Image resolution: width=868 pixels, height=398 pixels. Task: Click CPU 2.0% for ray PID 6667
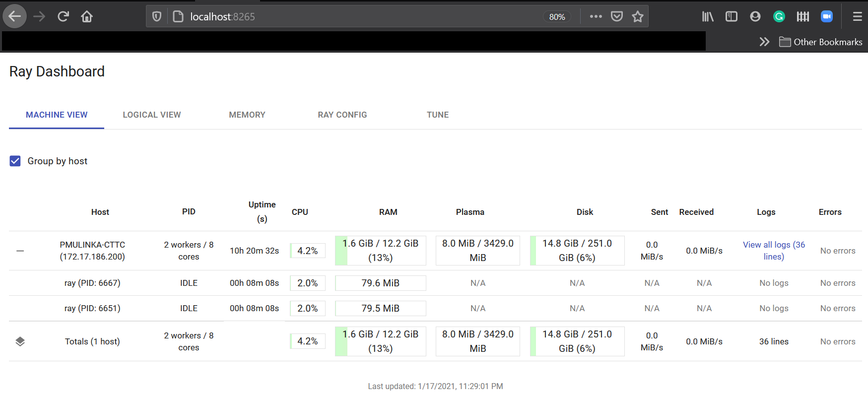(308, 283)
